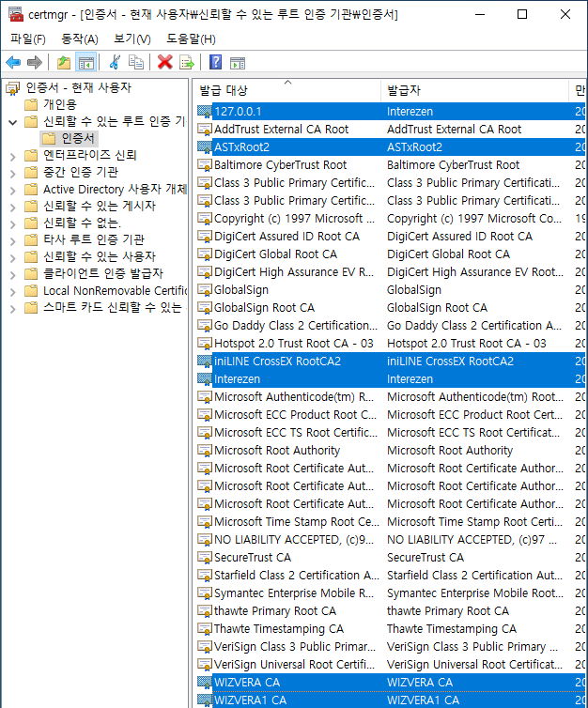Go up one level folder icon
This screenshot has width=588, height=708.
click(x=64, y=62)
